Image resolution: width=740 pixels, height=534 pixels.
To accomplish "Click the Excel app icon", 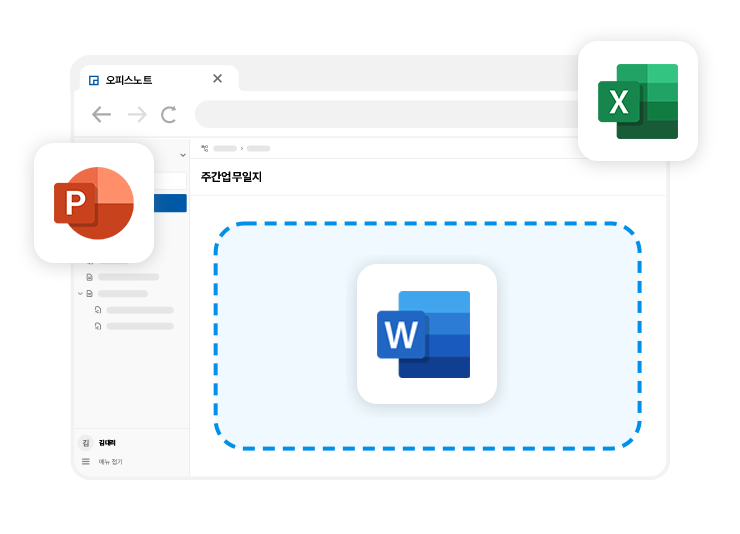I will (x=638, y=101).
